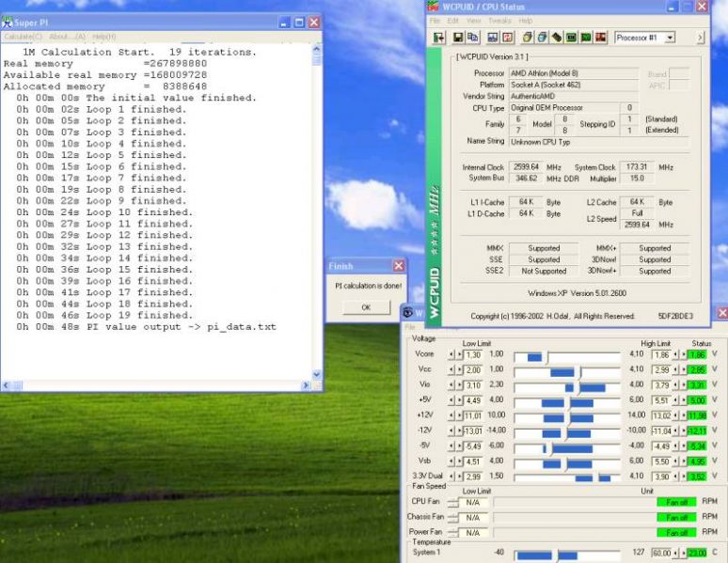Click the Chassis Fan low limit spinner
Image resolution: width=728 pixels, height=563 pixels.
point(453,518)
